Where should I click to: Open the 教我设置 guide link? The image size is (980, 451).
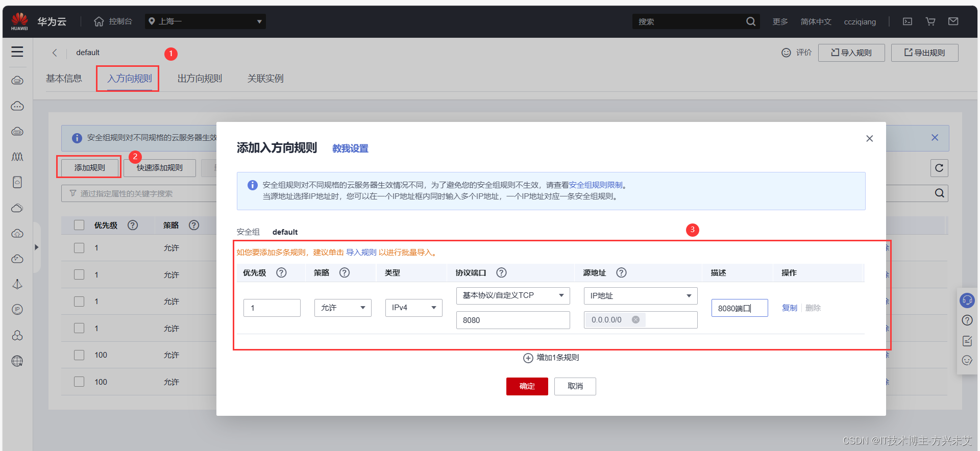tap(350, 148)
